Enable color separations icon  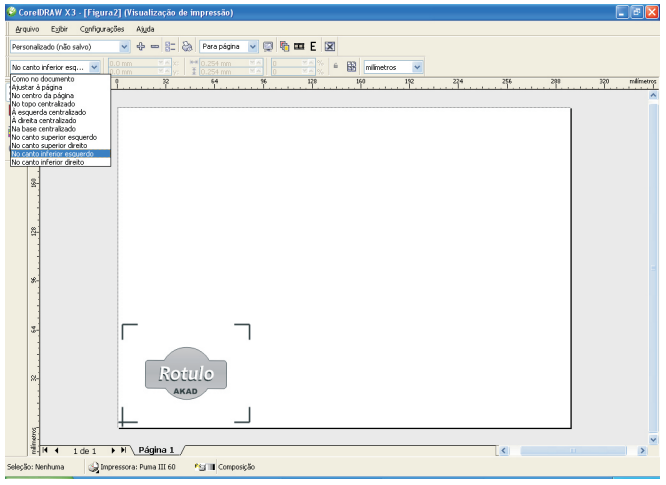pos(285,47)
